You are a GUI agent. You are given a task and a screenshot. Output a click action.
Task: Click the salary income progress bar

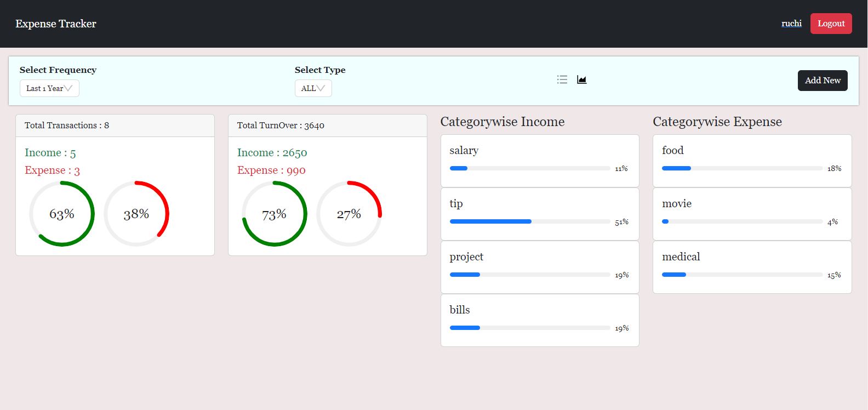529,168
